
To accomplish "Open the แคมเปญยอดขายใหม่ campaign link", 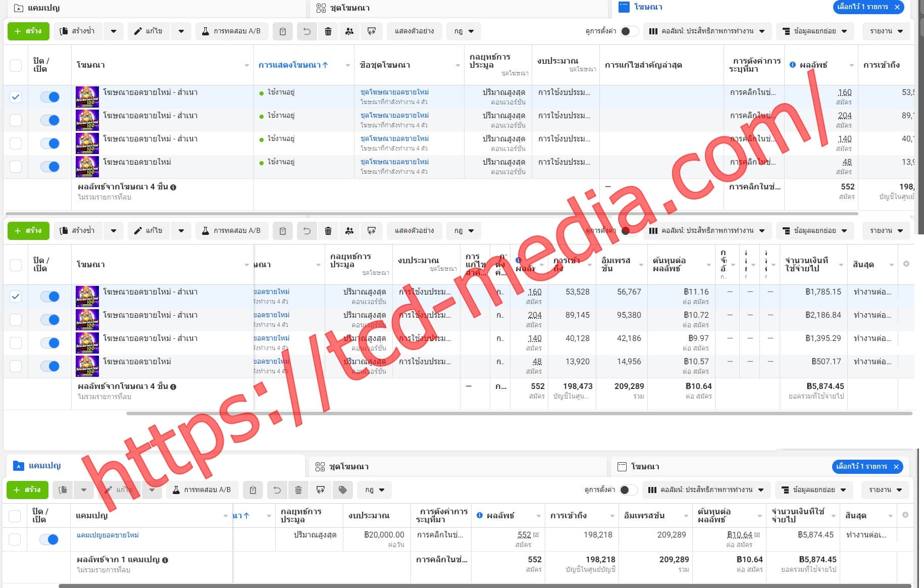I will point(108,535).
